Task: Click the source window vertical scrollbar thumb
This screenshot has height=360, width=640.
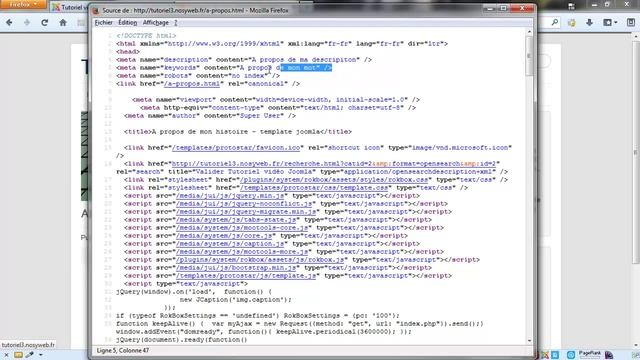Action: [x=529, y=56]
